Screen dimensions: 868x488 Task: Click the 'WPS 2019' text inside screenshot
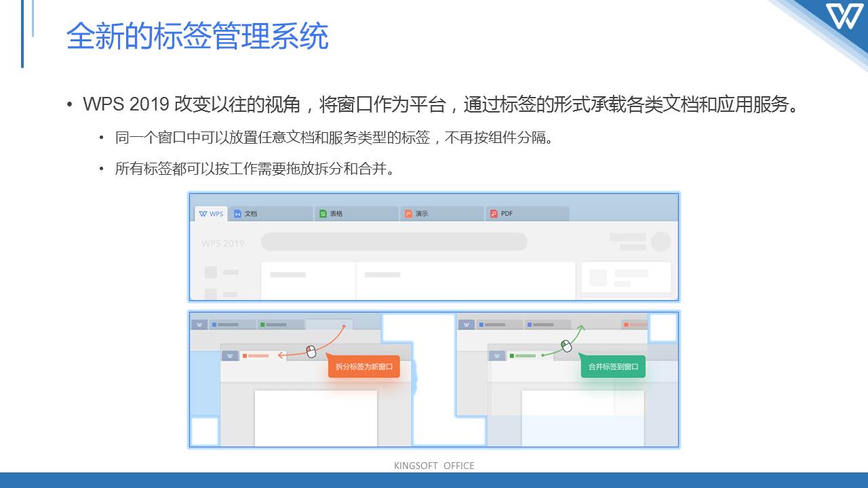[222, 243]
